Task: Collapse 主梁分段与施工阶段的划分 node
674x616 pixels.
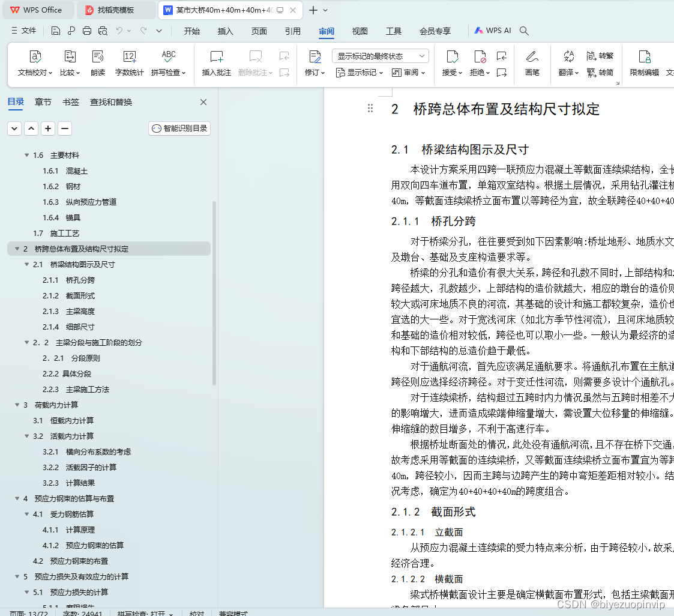Action: pyautogui.click(x=26, y=343)
